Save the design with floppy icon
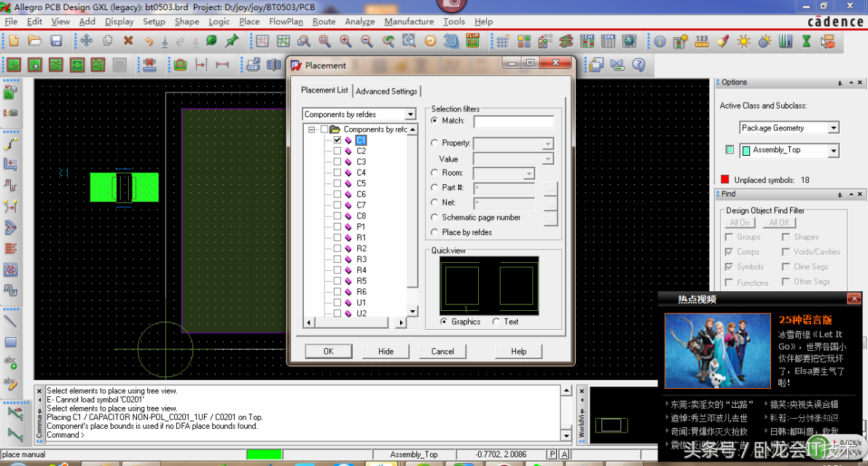The image size is (868, 466). click(x=56, y=41)
